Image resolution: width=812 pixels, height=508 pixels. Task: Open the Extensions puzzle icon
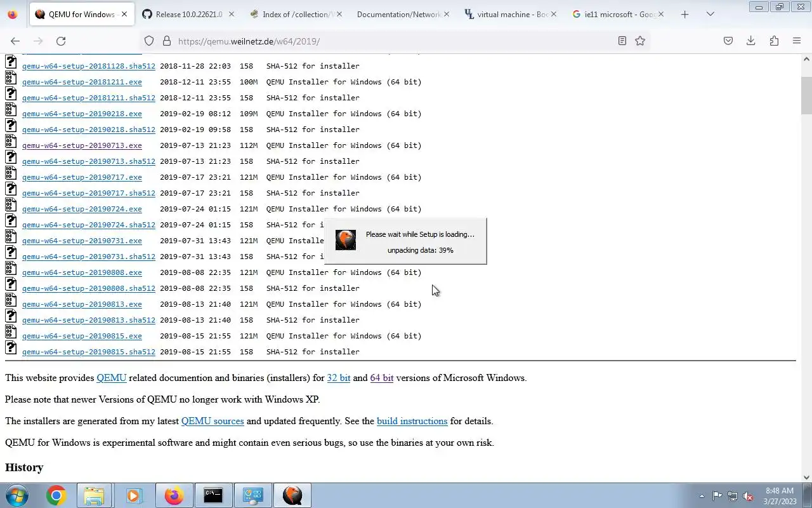point(774,41)
